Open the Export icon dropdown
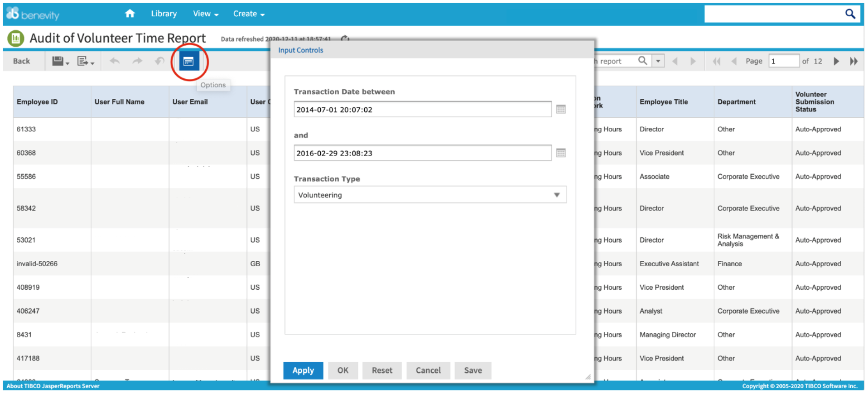 85,61
